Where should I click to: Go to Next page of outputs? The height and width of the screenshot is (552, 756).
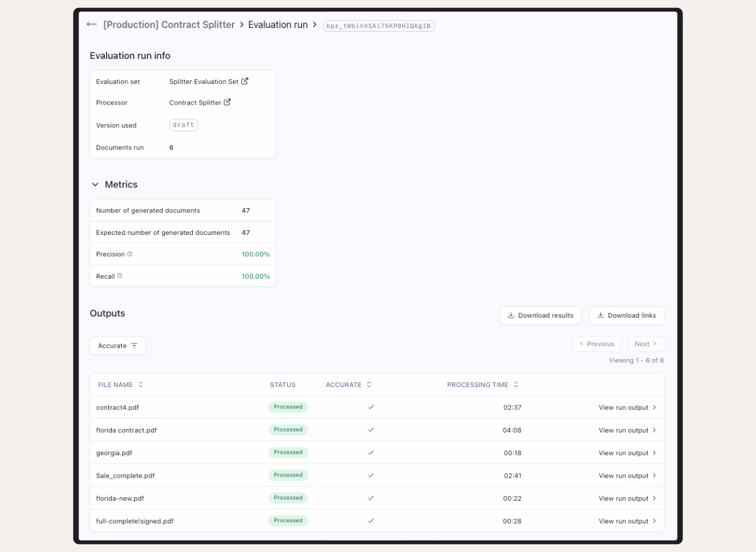645,344
